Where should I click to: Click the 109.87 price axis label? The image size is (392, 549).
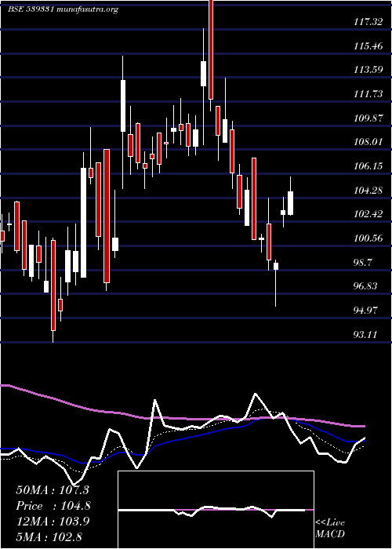pos(368,118)
